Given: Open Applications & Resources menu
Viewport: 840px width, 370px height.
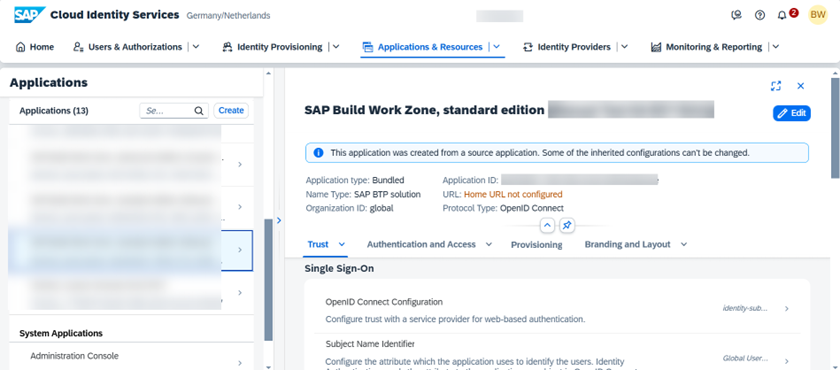Looking at the screenshot, I should tap(423, 47).
